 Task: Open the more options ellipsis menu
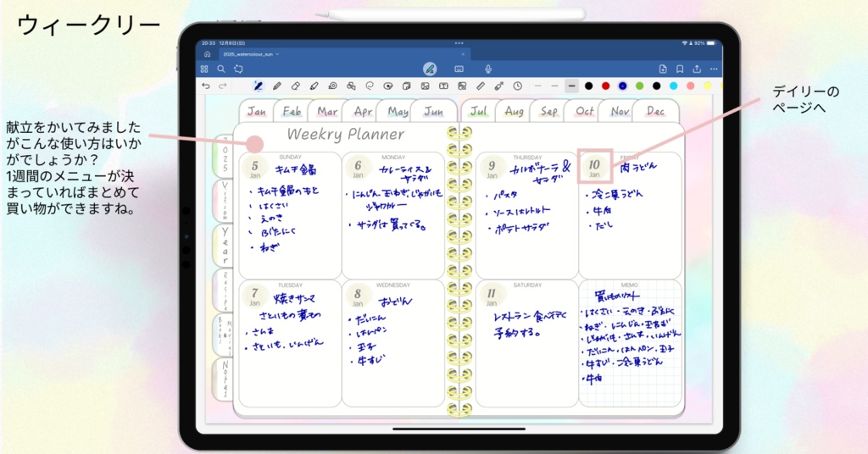pos(714,69)
